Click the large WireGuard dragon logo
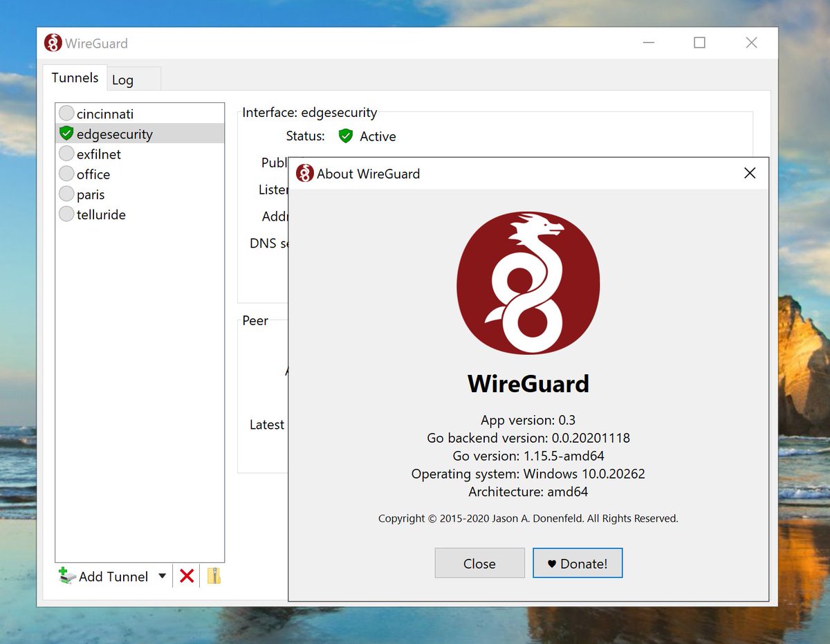The height and width of the screenshot is (644, 830). [x=528, y=283]
